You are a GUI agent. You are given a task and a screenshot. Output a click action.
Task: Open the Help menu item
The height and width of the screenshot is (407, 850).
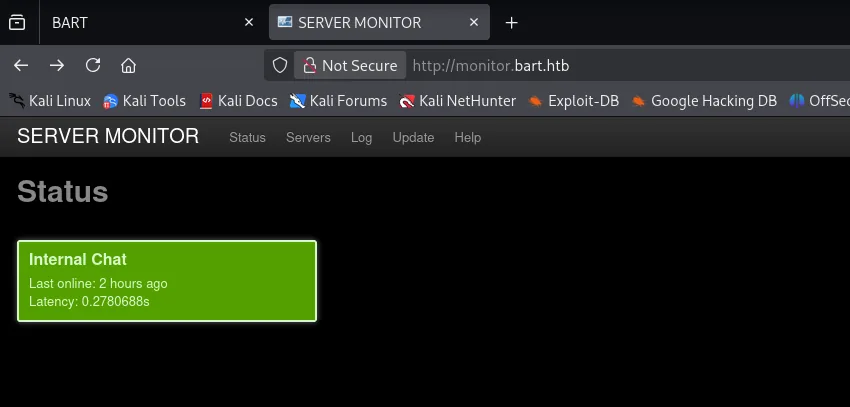point(467,138)
